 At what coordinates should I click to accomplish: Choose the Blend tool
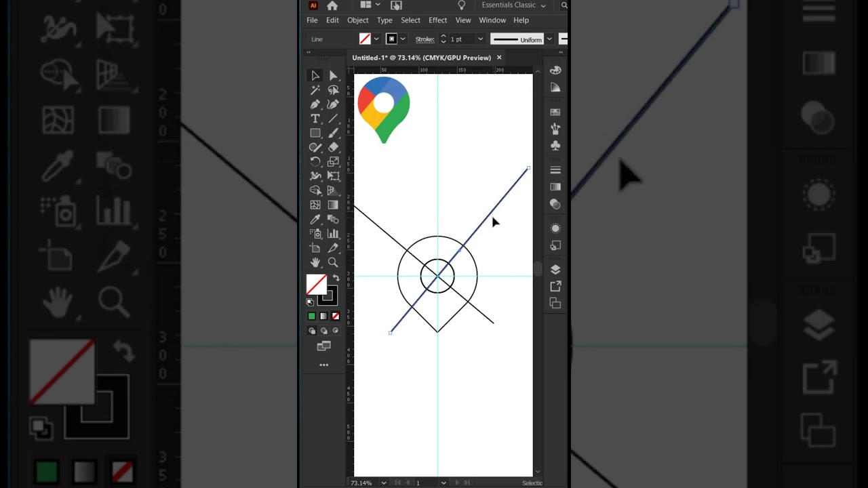click(333, 219)
